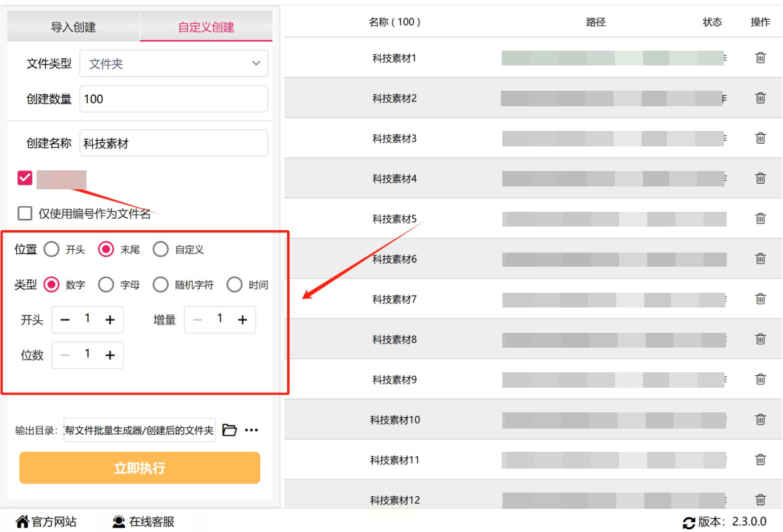Click the 创建数量 input field

click(174, 99)
